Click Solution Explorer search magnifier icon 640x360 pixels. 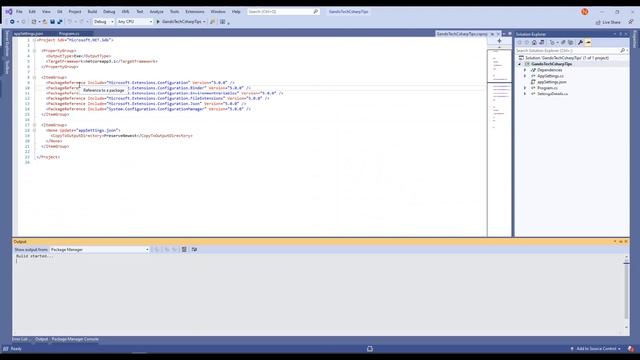click(x=622, y=51)
